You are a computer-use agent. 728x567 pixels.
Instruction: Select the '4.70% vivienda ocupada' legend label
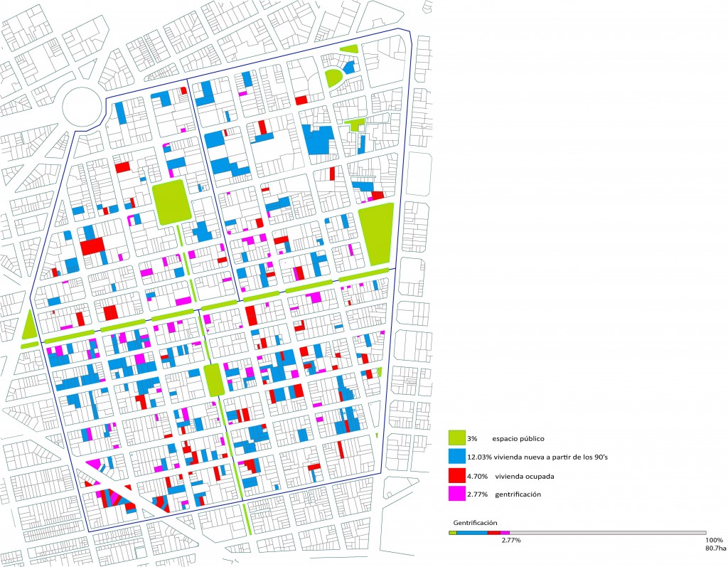[510, 476]
